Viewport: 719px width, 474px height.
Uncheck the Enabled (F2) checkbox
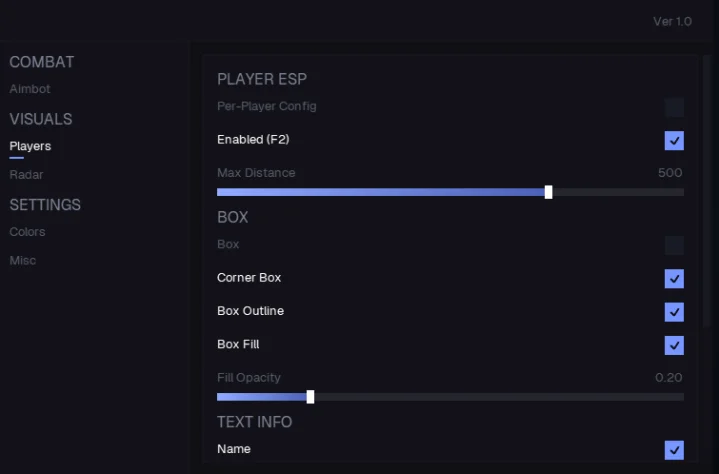coord(674,140)
